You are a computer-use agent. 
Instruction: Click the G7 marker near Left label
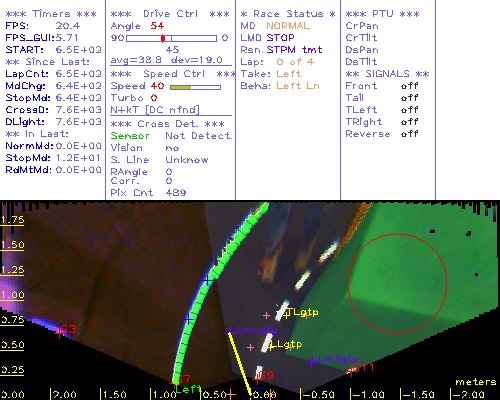(177, 380)
